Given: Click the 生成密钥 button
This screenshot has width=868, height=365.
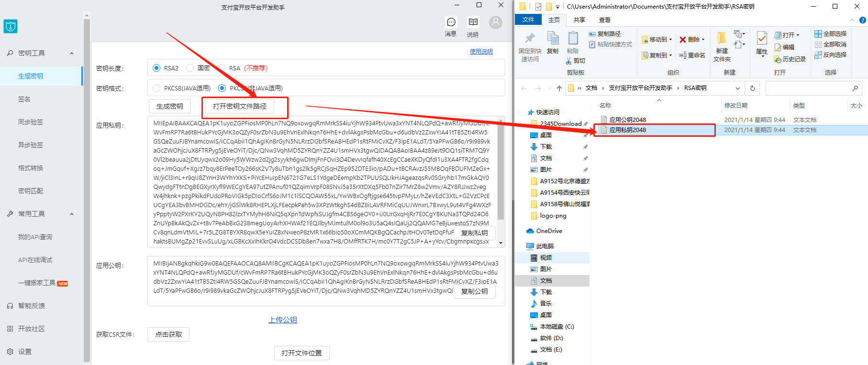Looking at the screenshot, I should [170, 106].
